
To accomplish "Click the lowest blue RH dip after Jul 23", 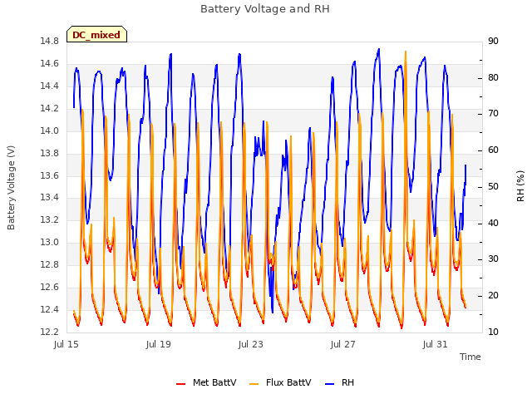I will (272, 313).
